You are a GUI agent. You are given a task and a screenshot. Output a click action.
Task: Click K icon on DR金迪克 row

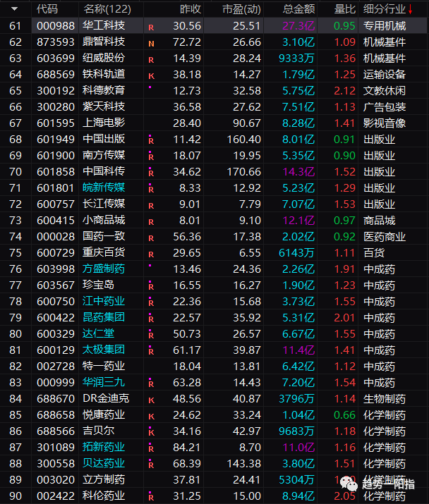click(151, 400)
